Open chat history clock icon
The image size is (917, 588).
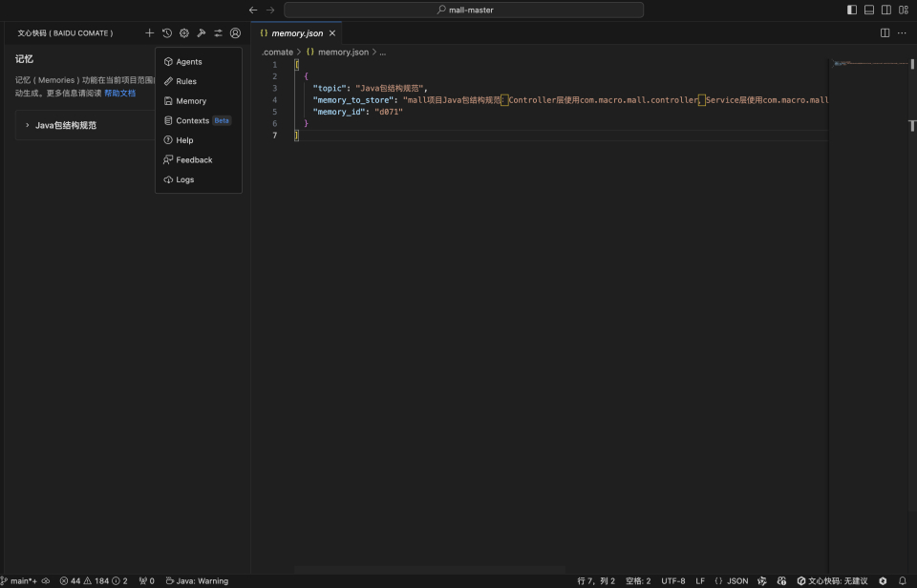[166, 33]
